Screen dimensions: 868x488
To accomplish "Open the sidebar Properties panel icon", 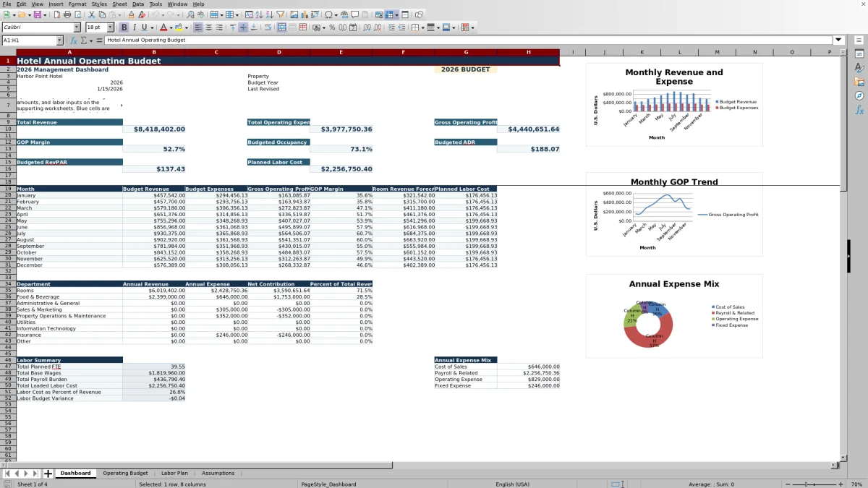I will pyautogui.click(x=859, y=53).
